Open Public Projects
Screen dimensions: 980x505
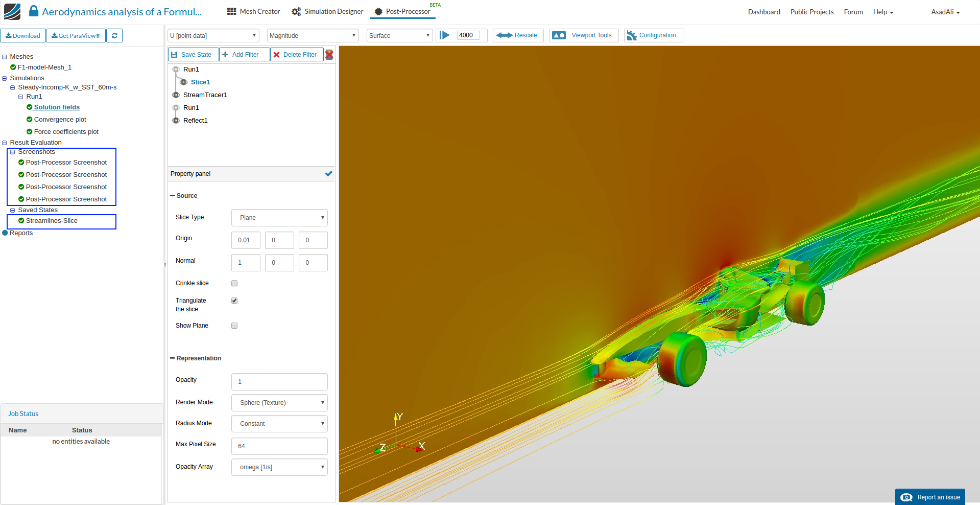tap(812, 12)
